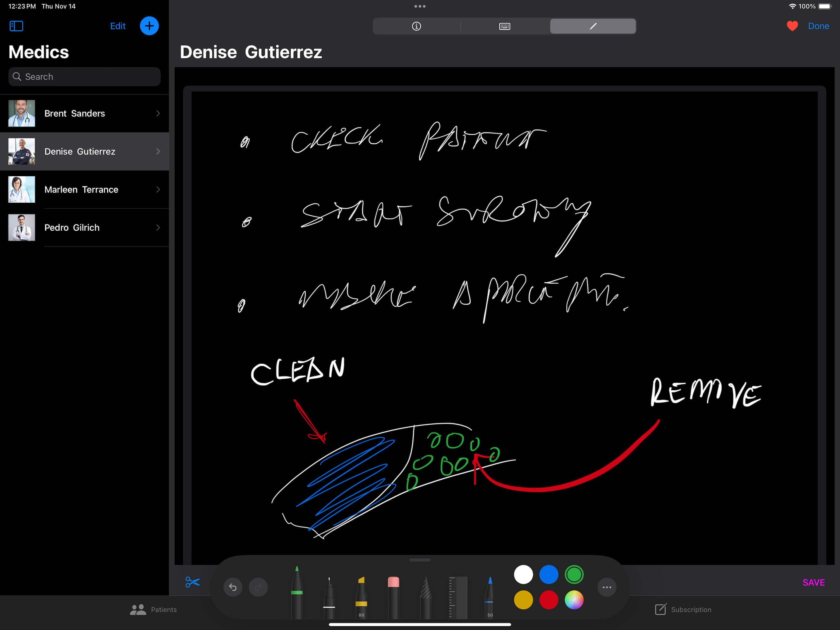Add a new medic with plus button
This screenshot has width=840, height=630.
click(x=149, y=26)
